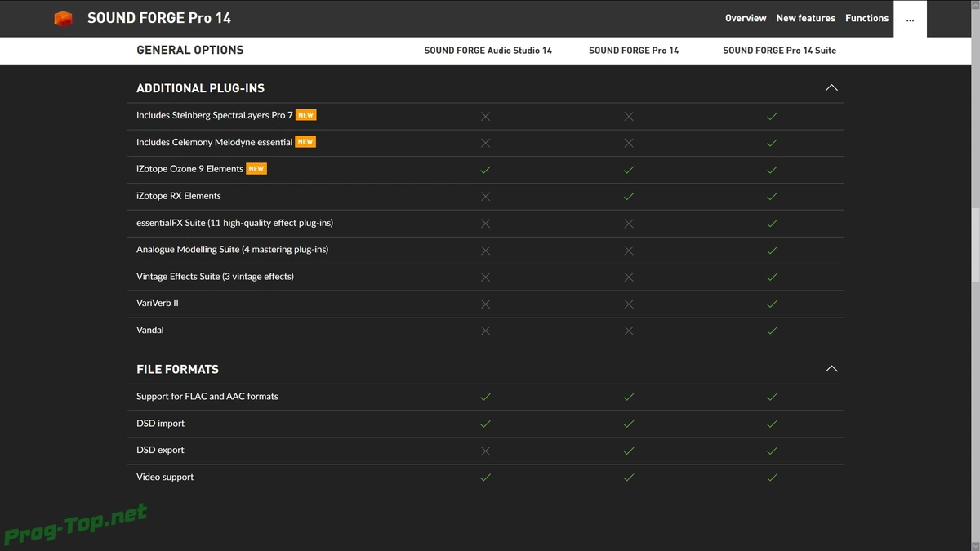
Task: Open the Overview navigation item
Action: pos(746,18)
